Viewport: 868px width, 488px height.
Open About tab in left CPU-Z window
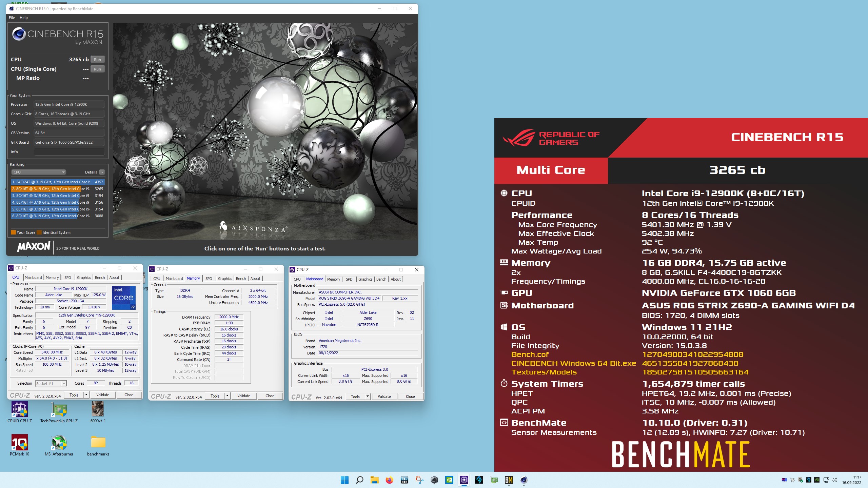click(114, 278)
